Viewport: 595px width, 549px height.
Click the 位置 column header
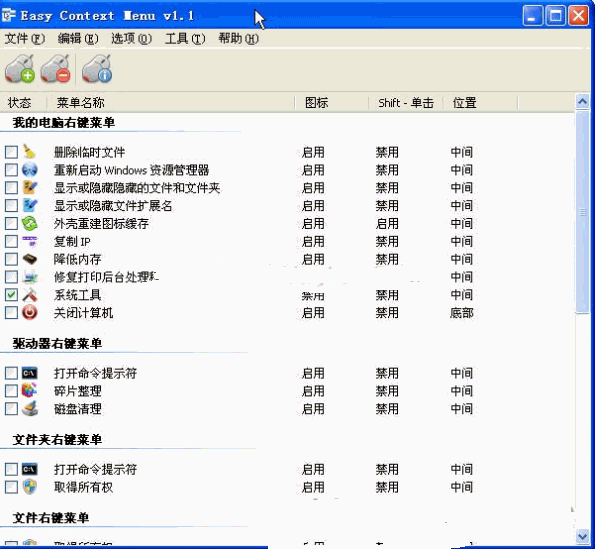click(480, 102)
